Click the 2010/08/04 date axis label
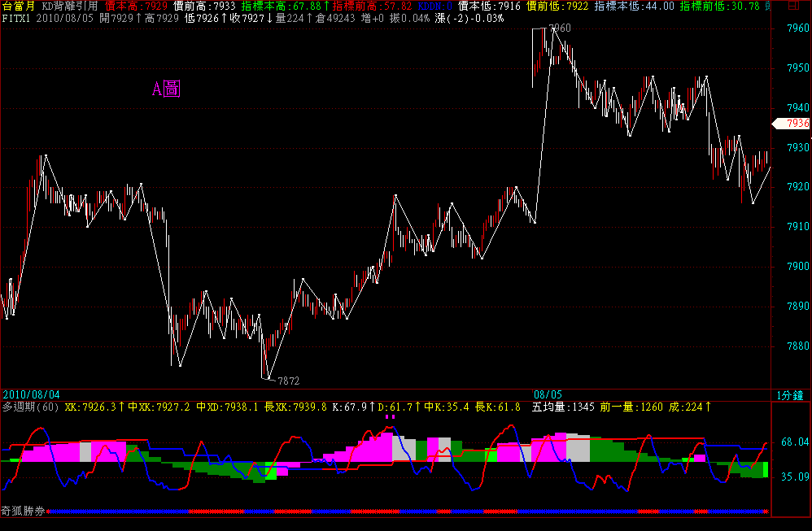 coord(31,395)
